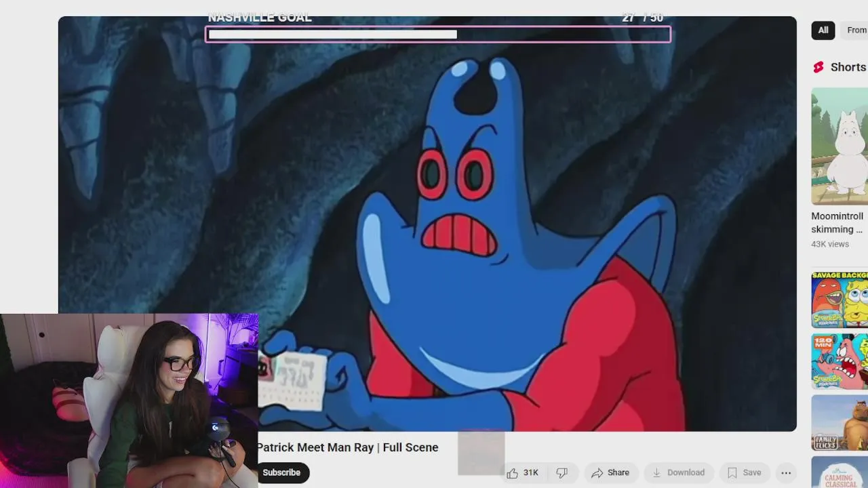Save the video to a playlist
868x488 pixels.
tap(744, 473)
